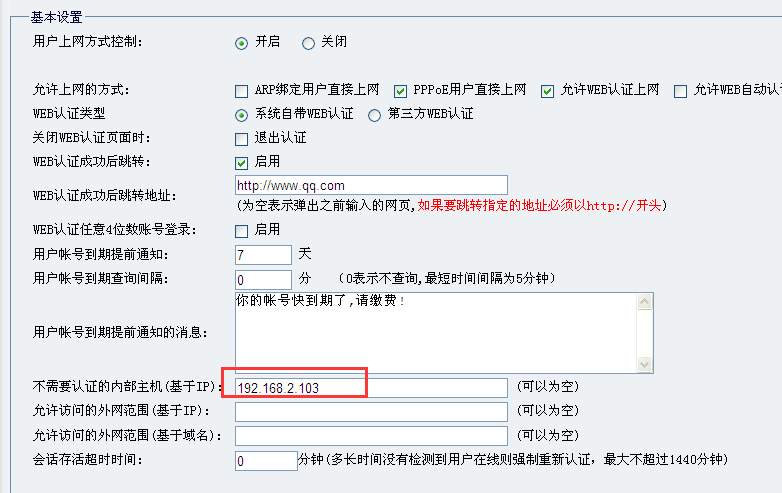The height and width of the screenshot is (493, 782).
Task: Click the 用户帐号到期查询间隔 minutes field
Action: coord(263,279)
